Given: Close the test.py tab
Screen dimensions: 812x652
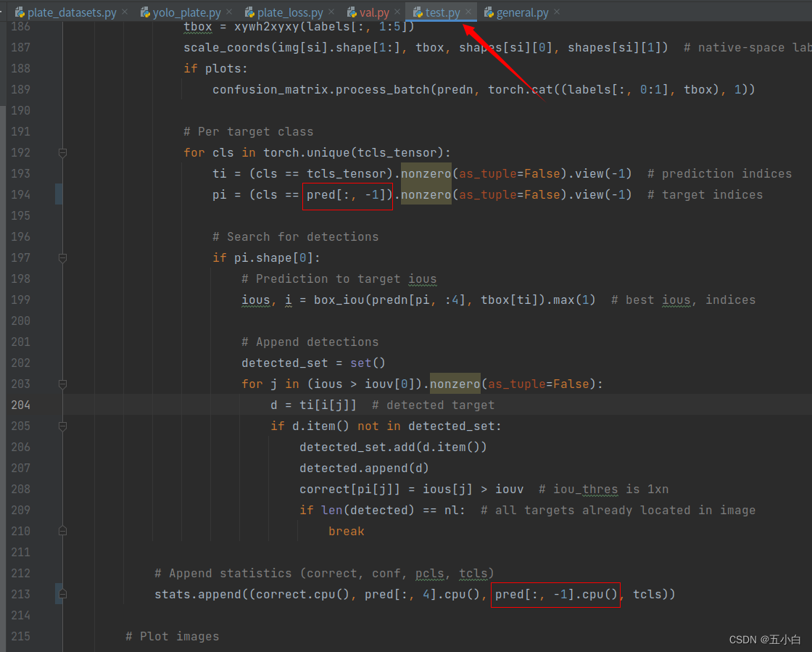Looking at the screenshot, I should [468, 12].
